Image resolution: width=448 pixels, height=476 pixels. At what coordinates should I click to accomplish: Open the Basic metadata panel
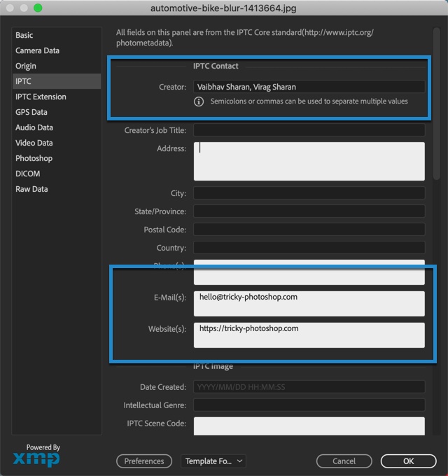[57, 35]
